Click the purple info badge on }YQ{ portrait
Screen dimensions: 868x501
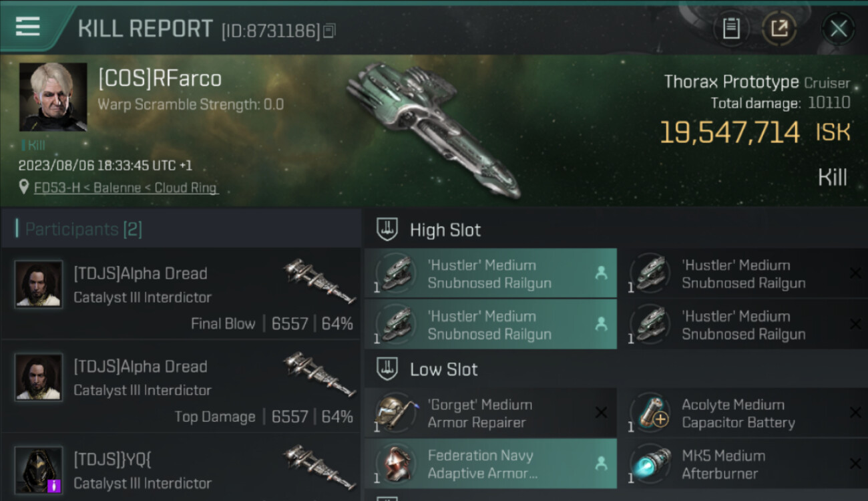click(x=55, y=486)
